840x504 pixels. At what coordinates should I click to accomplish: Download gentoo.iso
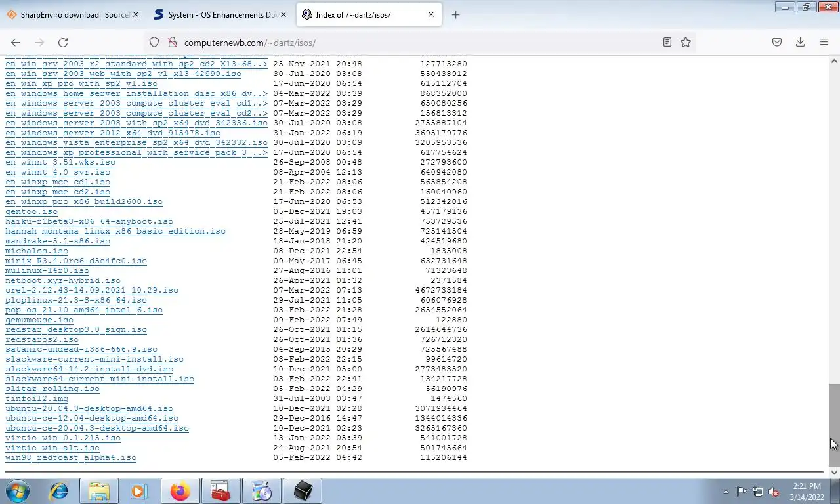pos(31,211)
